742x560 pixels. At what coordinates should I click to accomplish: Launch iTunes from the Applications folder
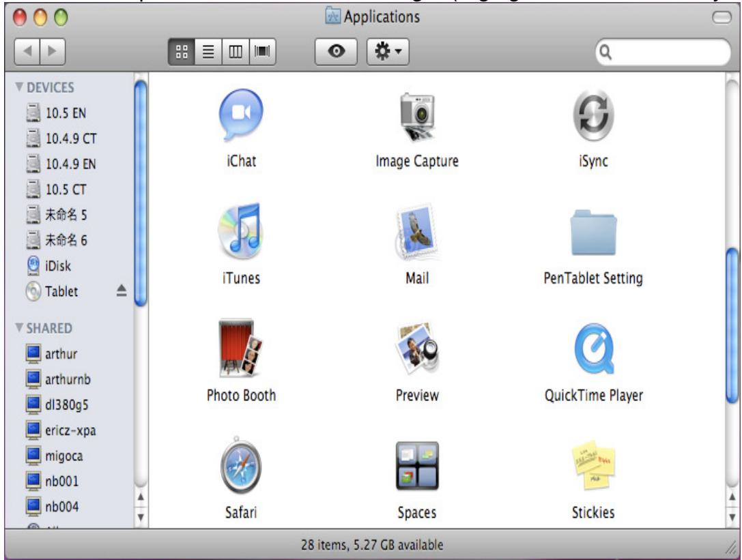coord(240,231)
